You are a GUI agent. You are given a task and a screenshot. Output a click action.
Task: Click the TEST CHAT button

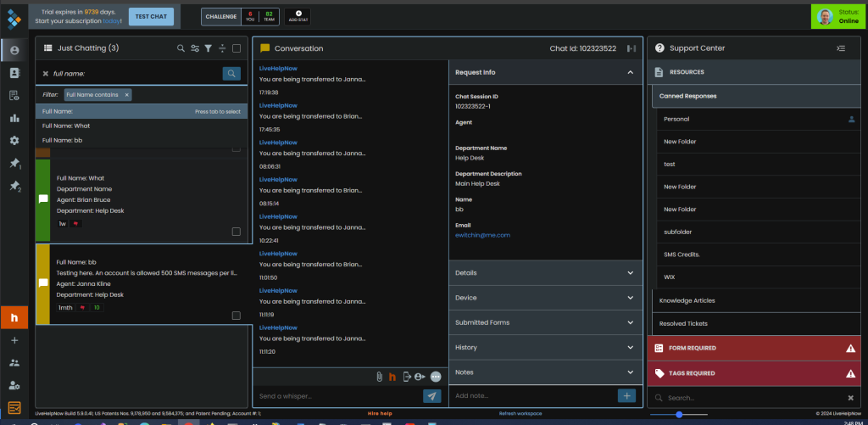(152, 15)
